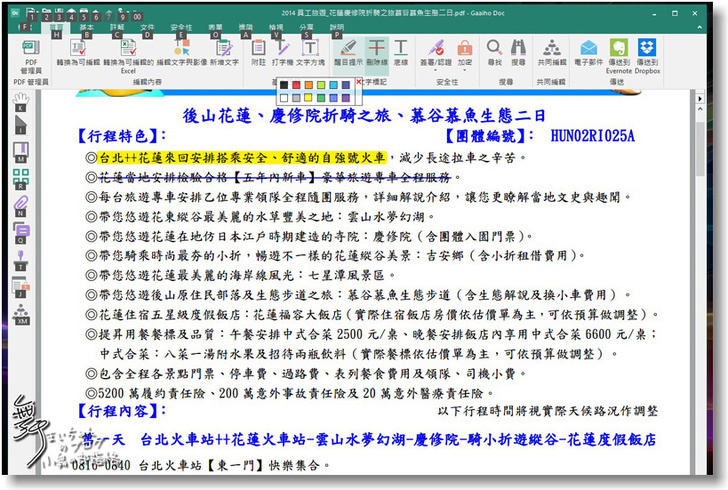Click 轉換為可編輯 convert-to-editable icon
Image resolution: width=728 pixels, height=490 pixels.
point(78,52)
